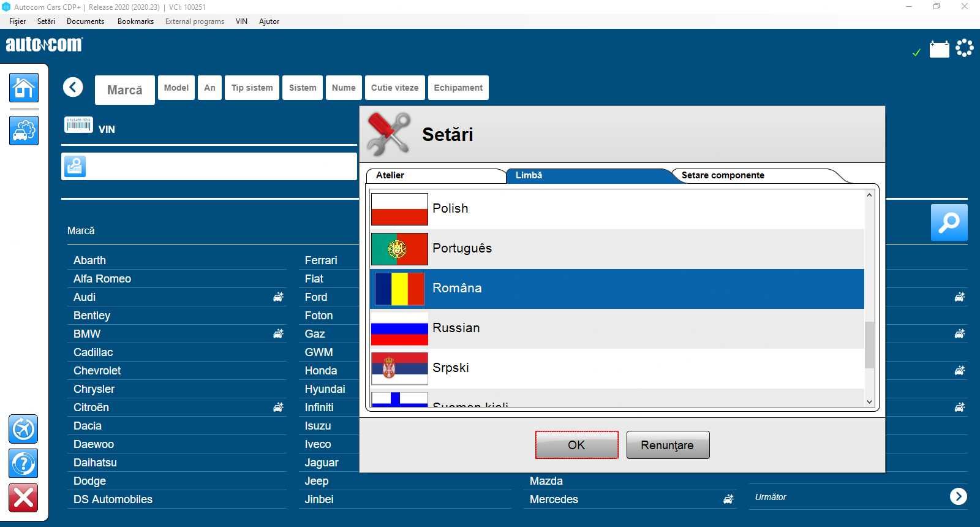
Task: Click the vehicle search icon in VIN field
Action: (75, 166)
